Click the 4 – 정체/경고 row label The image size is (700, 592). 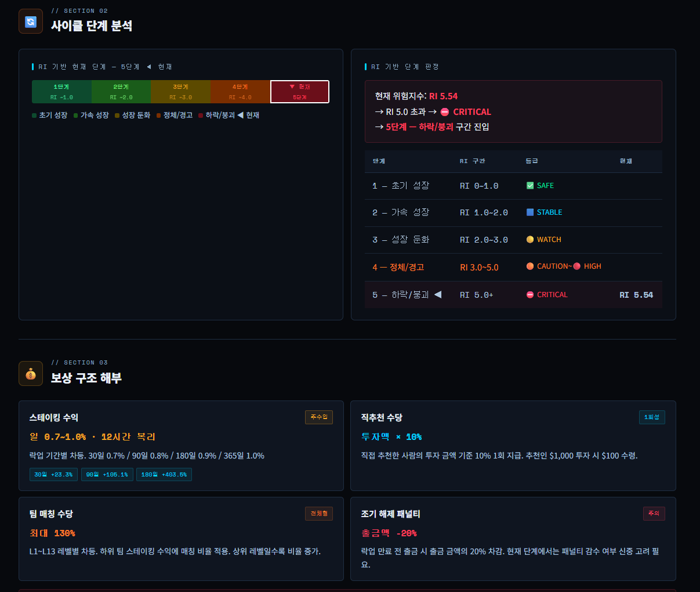[x=398, y=267]
